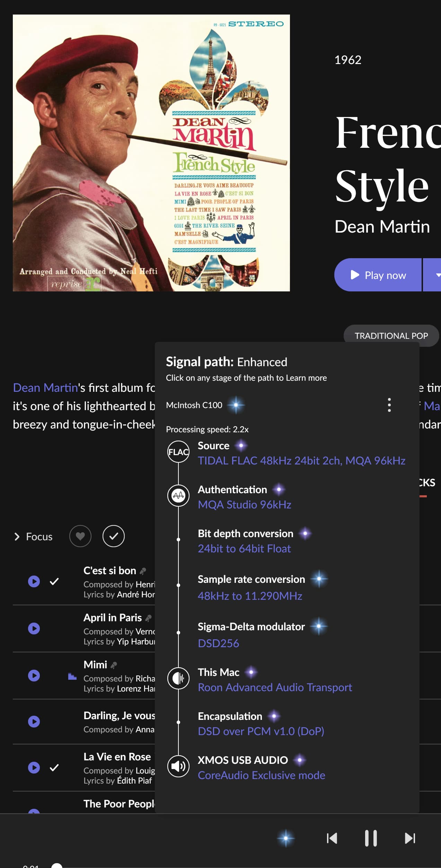Select the TRADITIONAL POP genre tag
Screen dimensions: 441x868
pyautogui.click(x=391, y=336)
